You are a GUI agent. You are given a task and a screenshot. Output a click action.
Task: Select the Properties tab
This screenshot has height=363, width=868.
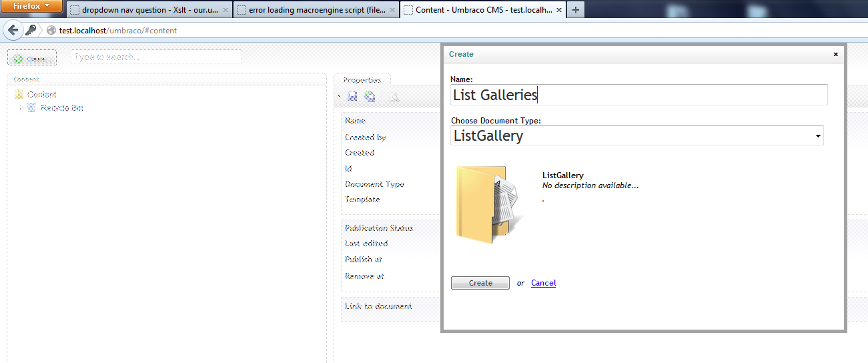pyautogui.click(x=362, y=80)
